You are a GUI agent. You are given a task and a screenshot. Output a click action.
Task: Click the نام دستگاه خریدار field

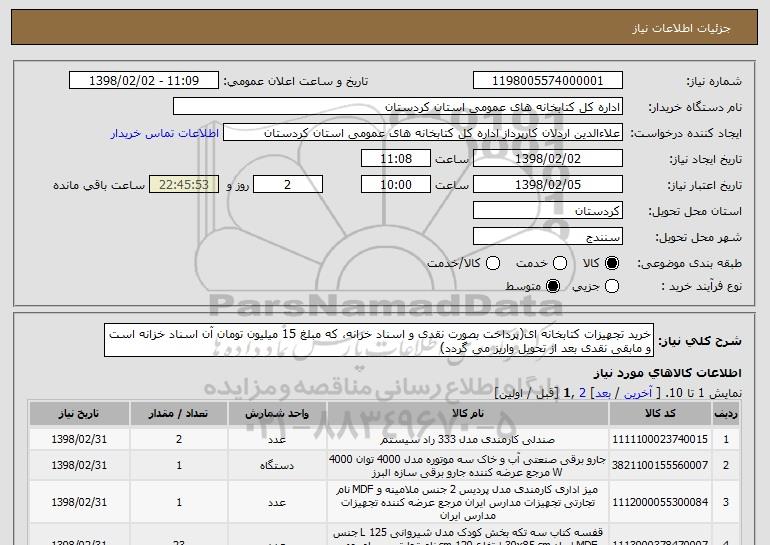[398, 107]
